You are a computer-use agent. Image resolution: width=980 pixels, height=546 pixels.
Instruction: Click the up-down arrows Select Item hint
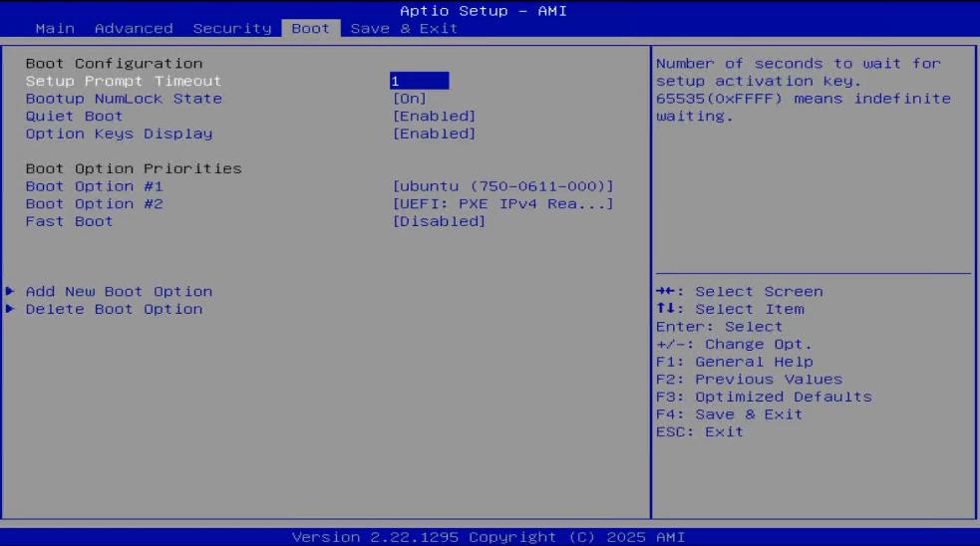point(730,309)
